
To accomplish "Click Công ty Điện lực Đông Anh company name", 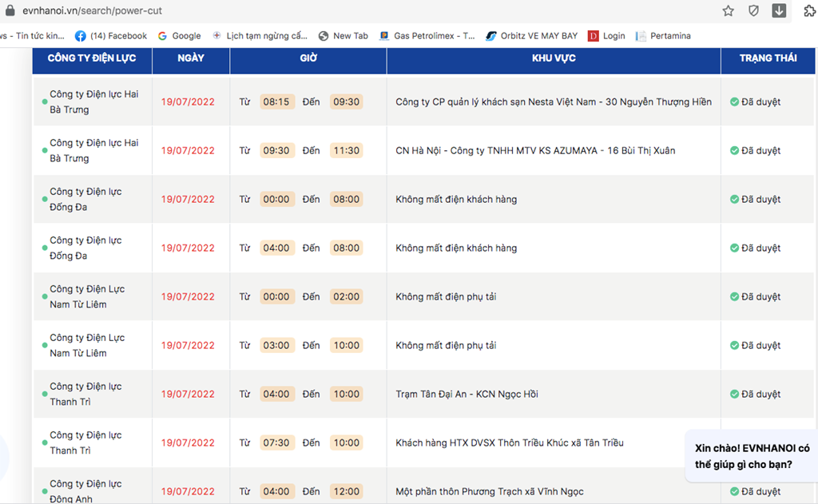I will [85, 491].
